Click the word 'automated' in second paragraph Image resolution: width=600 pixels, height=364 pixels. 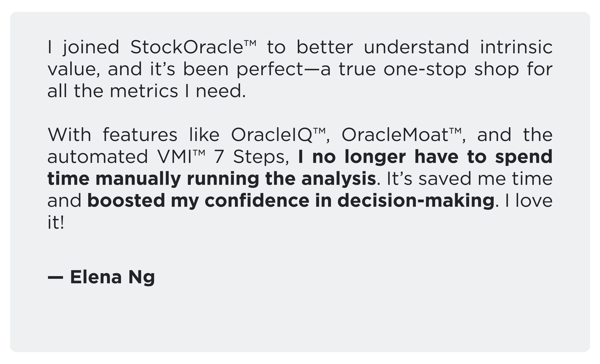click(x=98, y=157)
